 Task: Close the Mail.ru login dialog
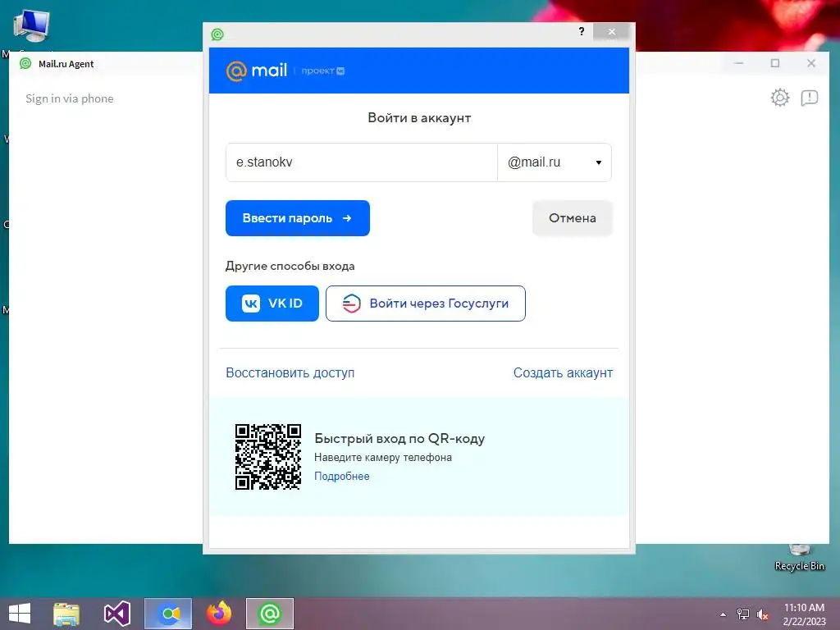[612, 32]
